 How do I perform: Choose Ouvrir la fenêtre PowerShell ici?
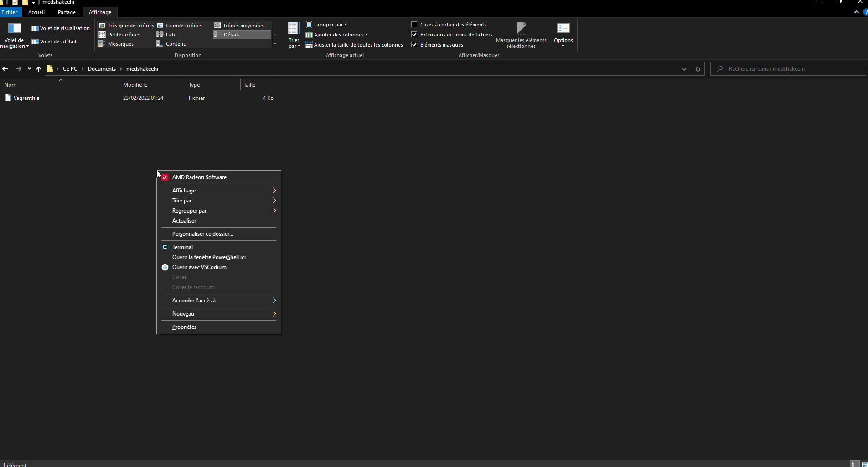click(x=219, y=257)
